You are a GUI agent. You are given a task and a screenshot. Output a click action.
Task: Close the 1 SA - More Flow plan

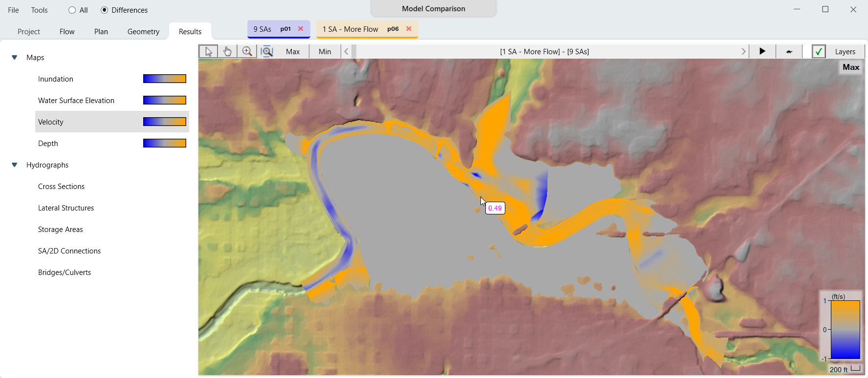409,29
